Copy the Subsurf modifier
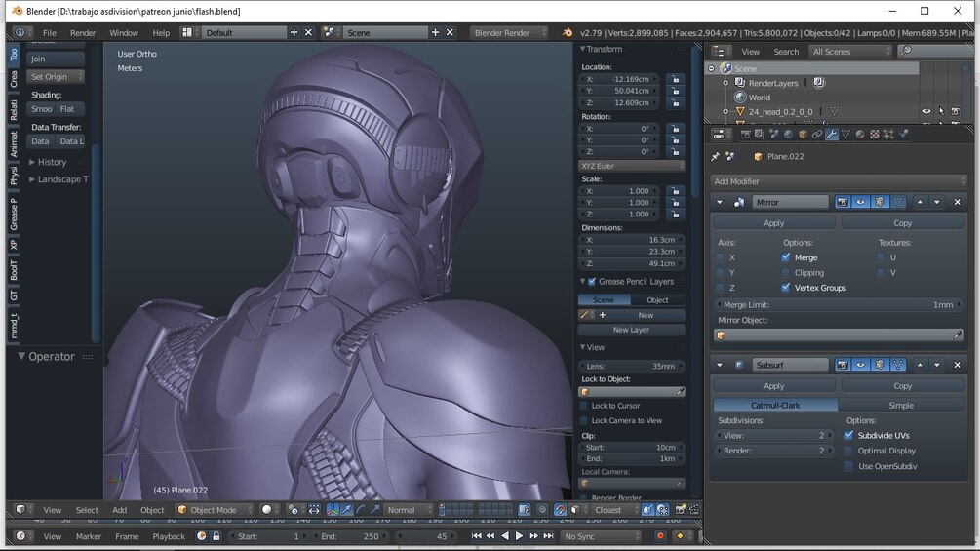 point(903,386)
